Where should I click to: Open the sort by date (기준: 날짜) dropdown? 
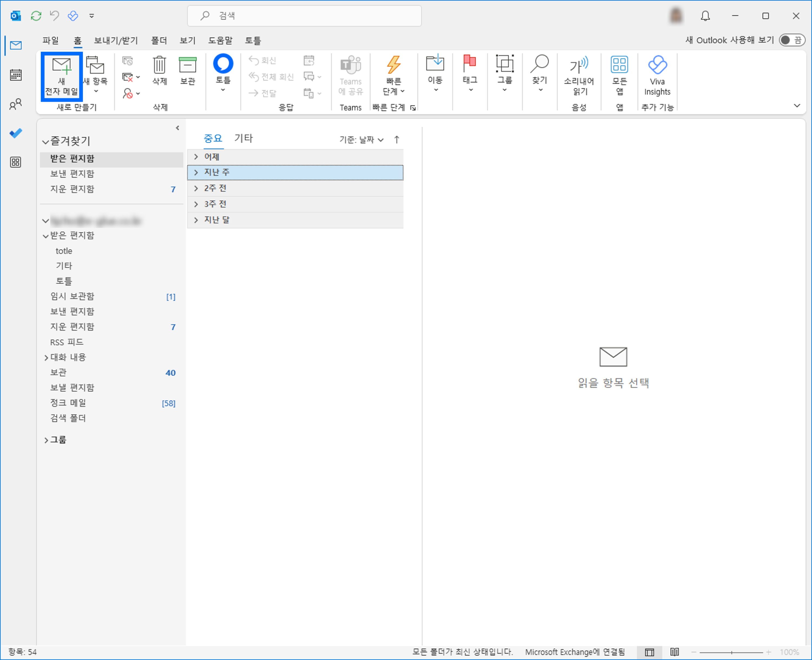click(361, 139)
